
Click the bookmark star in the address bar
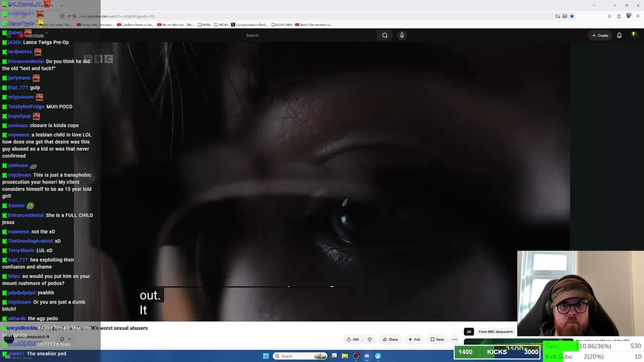pos(572,16)
